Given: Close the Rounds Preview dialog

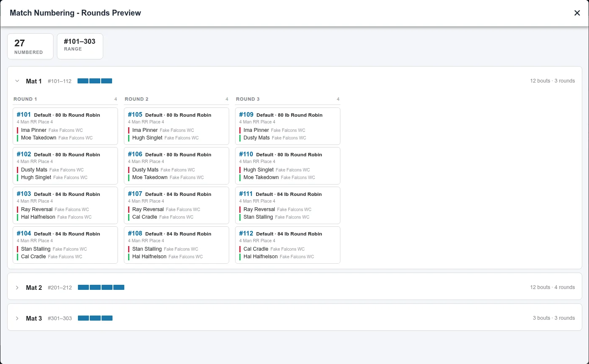Looking at the screenshot, I should click(577, 13).
